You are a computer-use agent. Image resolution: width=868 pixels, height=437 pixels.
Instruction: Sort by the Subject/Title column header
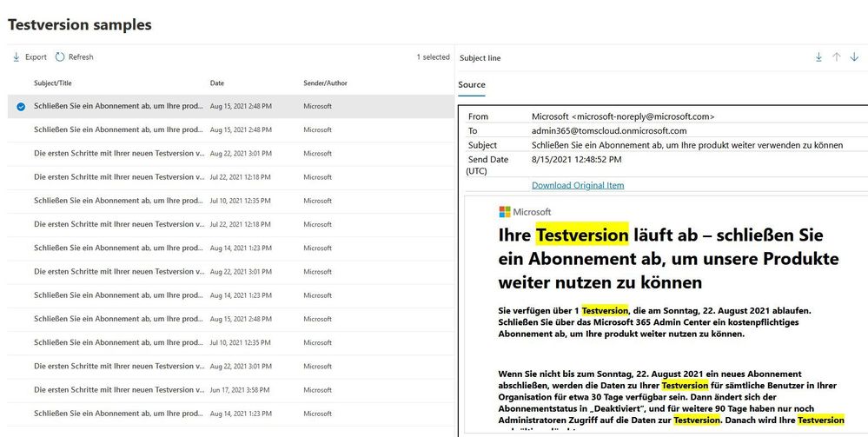coord(53,83)
